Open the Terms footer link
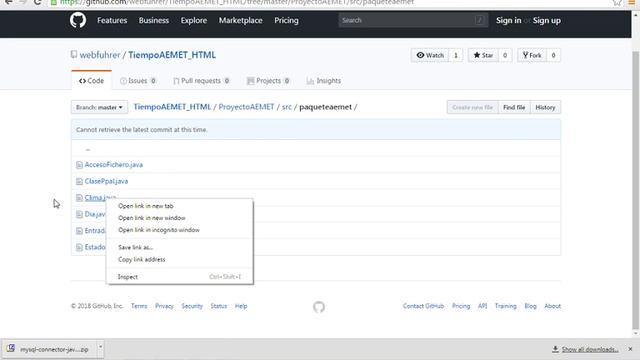The image size is (640, 360). pos(139,306)
